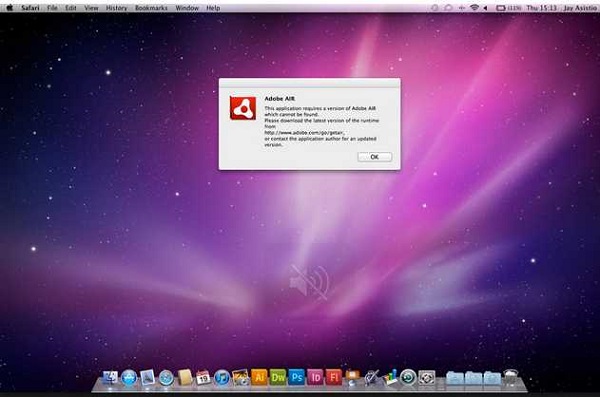Click the bold Adobe AIR dialog heading

click(x=280, y=98)
